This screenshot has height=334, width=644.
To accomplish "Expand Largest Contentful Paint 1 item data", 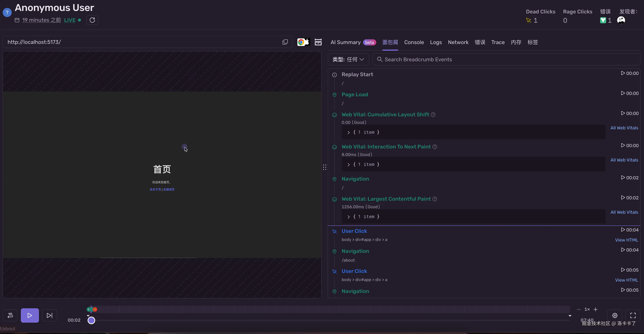I will (348, 217).
